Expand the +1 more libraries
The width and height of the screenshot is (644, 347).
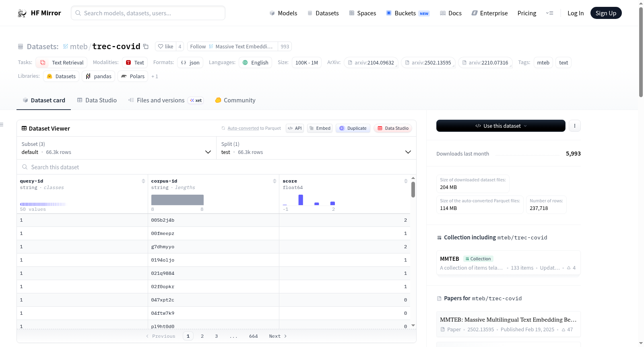click(155, 76)
